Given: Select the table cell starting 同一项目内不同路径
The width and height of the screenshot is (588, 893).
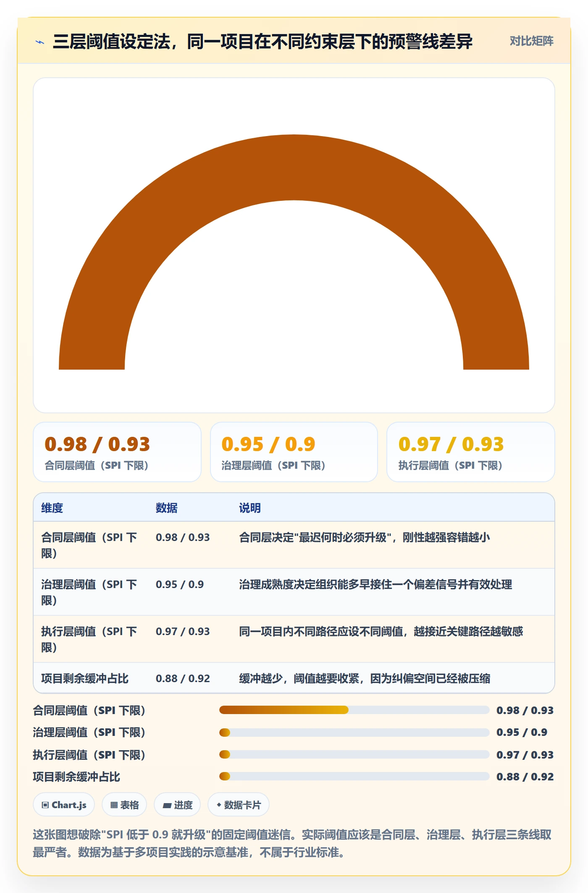Looking at the screenshot, I should point(393,639).
